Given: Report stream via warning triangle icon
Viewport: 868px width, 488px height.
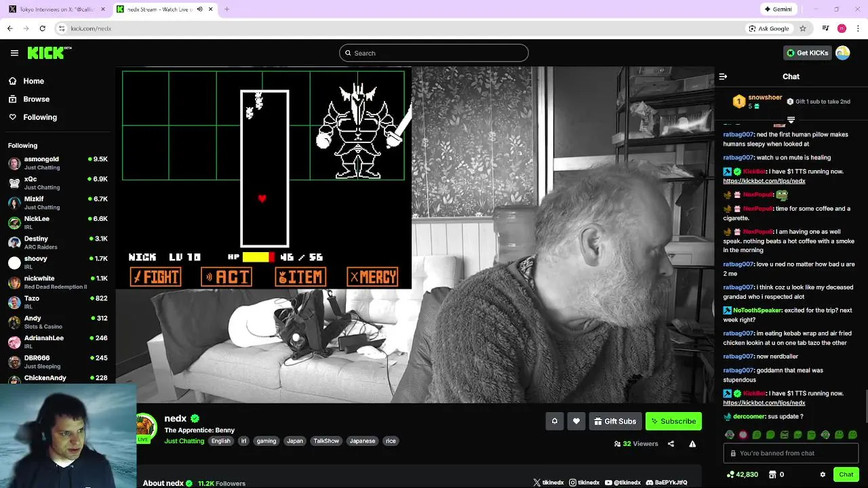Looking at the screenshot, I should [692, 444].
